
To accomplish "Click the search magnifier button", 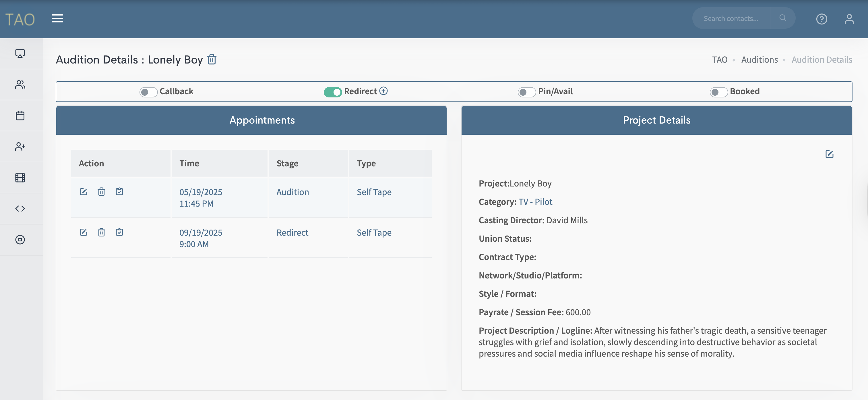I will (782, 18).
